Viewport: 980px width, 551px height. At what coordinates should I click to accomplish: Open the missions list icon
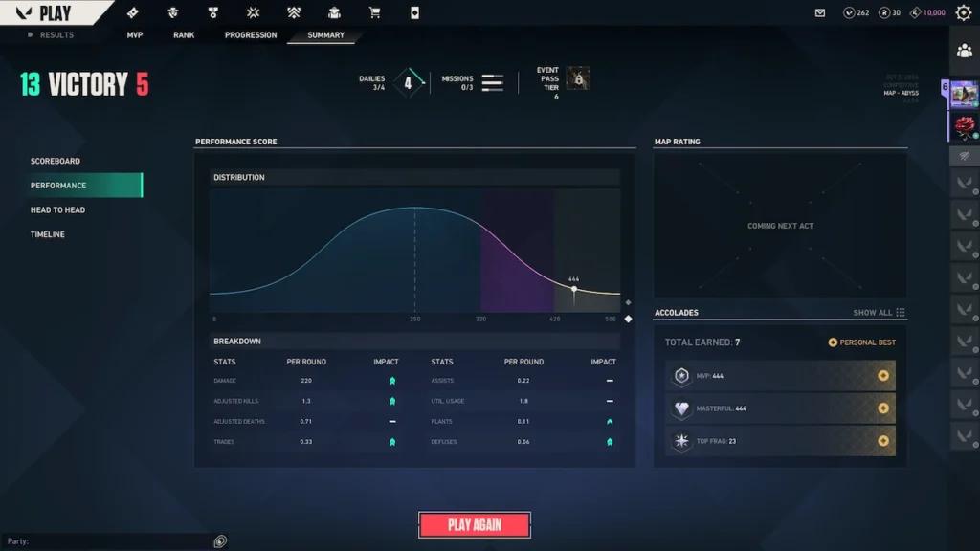click(x=493, y=82)
